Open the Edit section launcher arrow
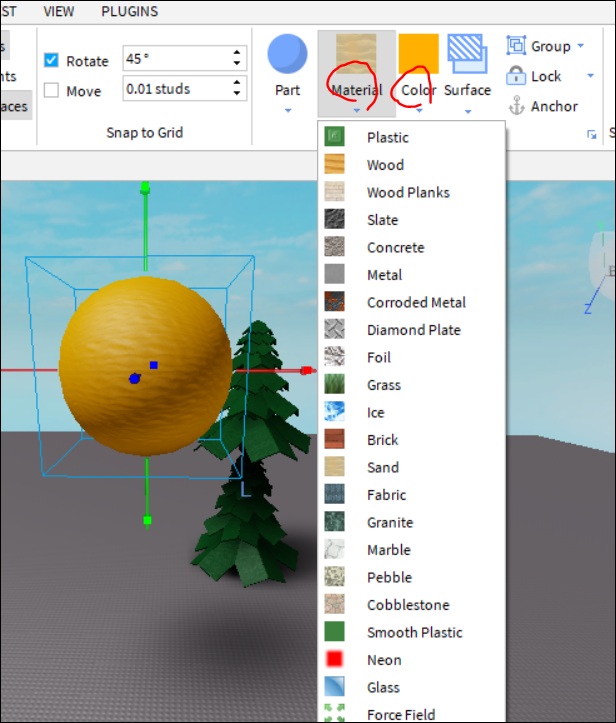This screenshot has width=616, height=723. (592, 135)
